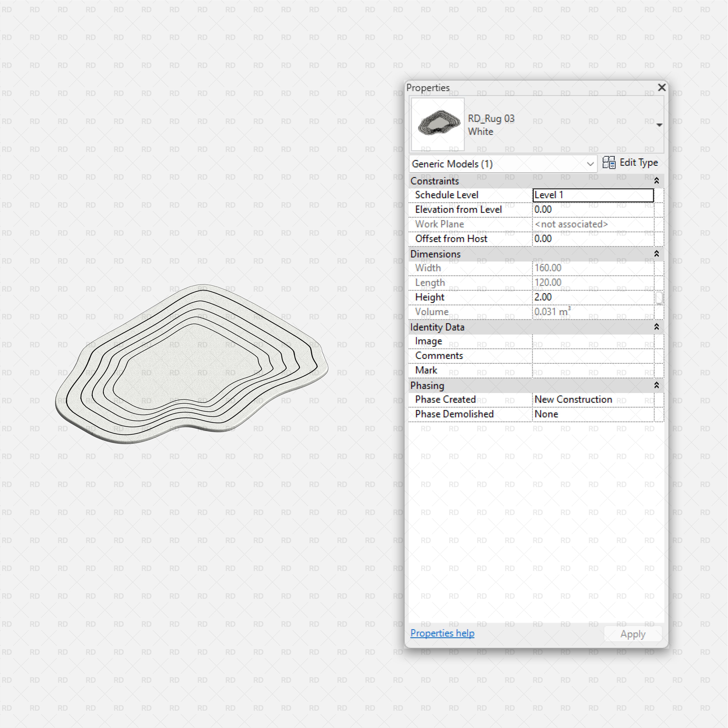The image size is (728, 728).
Task: Collapse the Dimensions section
Action: tap(656, 254)
